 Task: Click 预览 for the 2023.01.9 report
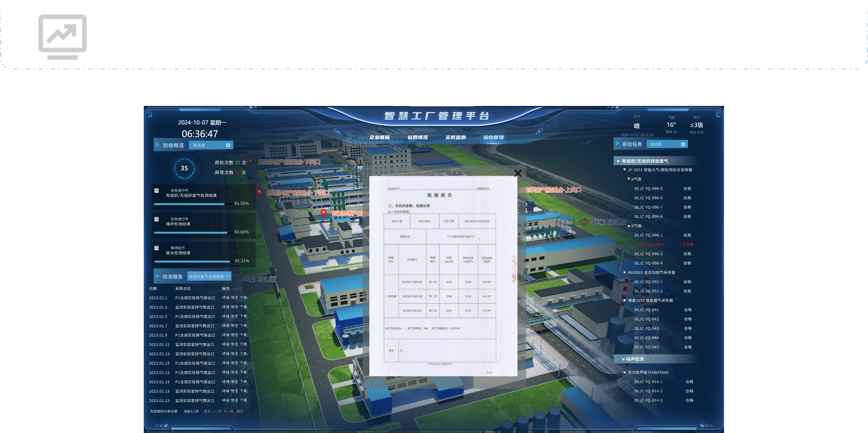tap(235, 335)
